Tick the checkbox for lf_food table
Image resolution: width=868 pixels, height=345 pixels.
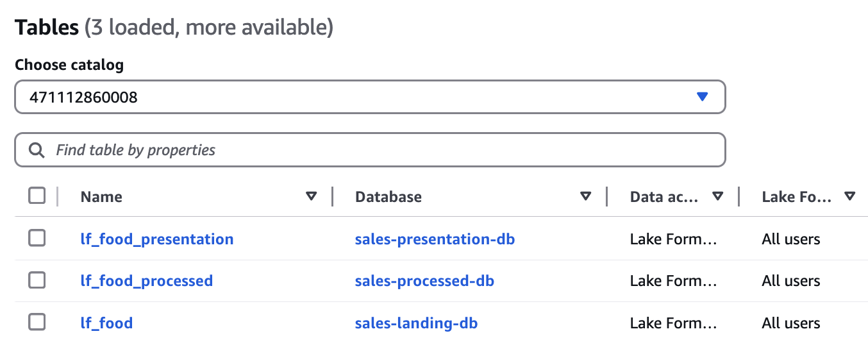coord(37,323)
